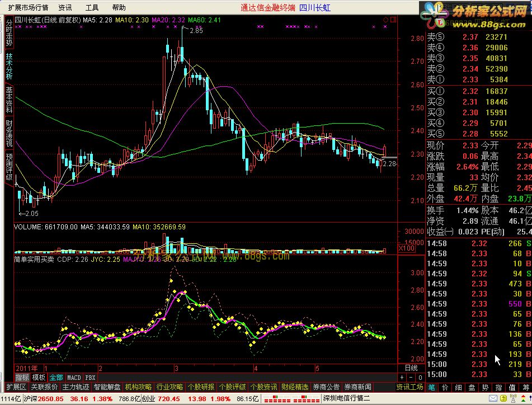532x405 pixels.
Task: Click the 卖⑤ 2.37 order row
Action: tap(468, 37)
